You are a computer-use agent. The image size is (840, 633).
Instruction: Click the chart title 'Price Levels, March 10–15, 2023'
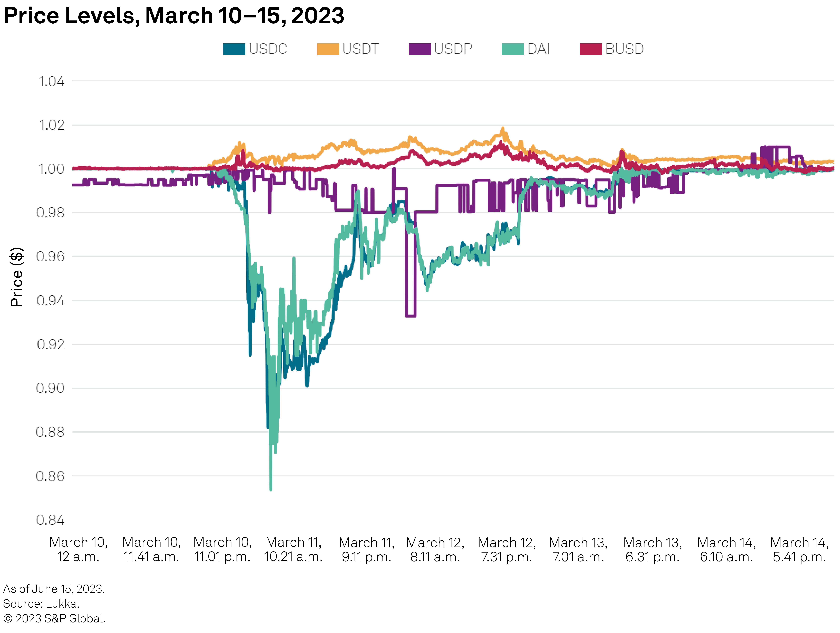pos(174,16)
